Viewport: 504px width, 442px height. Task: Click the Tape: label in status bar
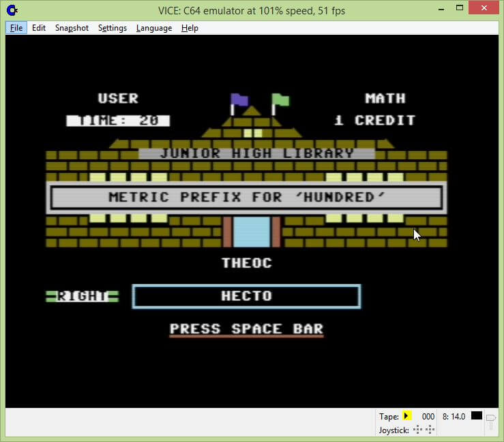[389, 417]
